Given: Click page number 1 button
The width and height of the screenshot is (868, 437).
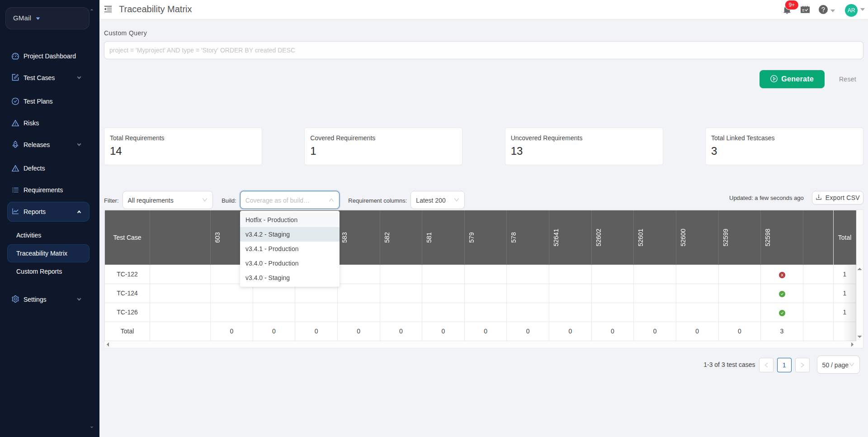Looking at the screenshot, I should (784, 365).
